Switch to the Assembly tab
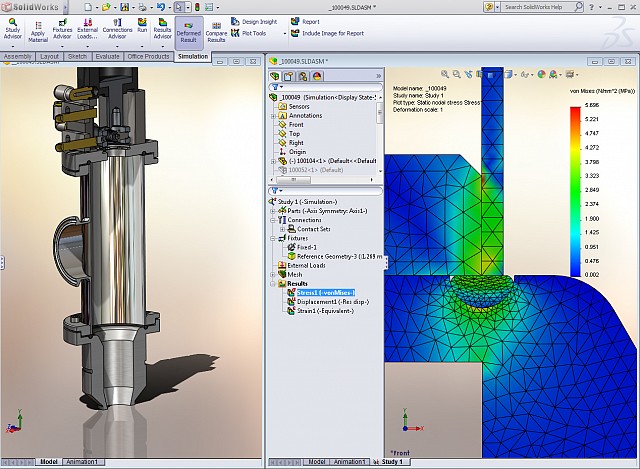This screenshot has width=640, height=469. click(x=18, y=56)
